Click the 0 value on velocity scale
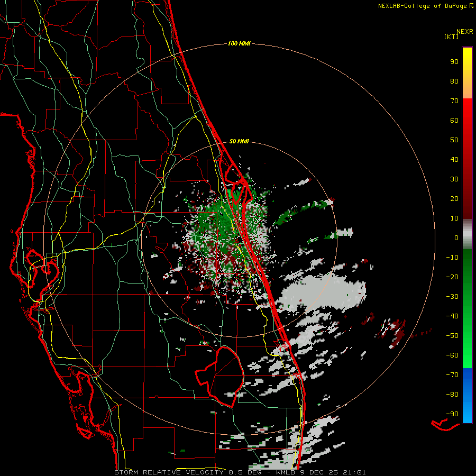The width and height of the screenshot is (476, 476). [x=456, y=238]
